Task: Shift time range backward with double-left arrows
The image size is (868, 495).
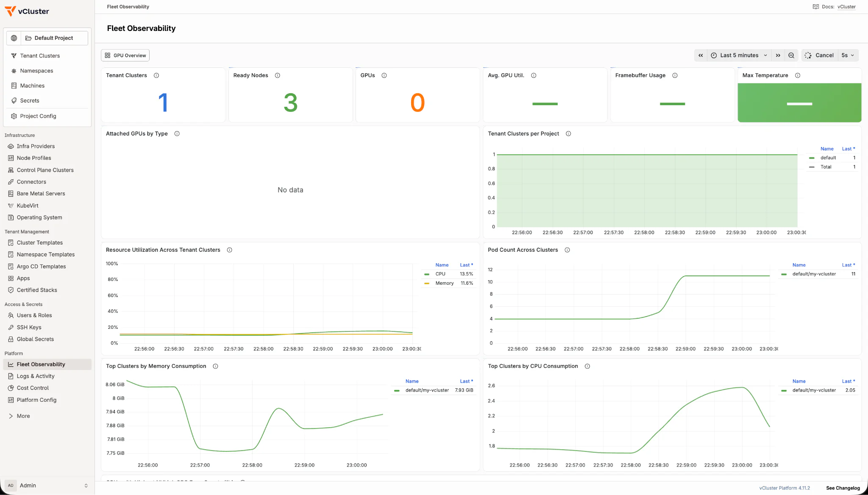Action: (701, 56)
